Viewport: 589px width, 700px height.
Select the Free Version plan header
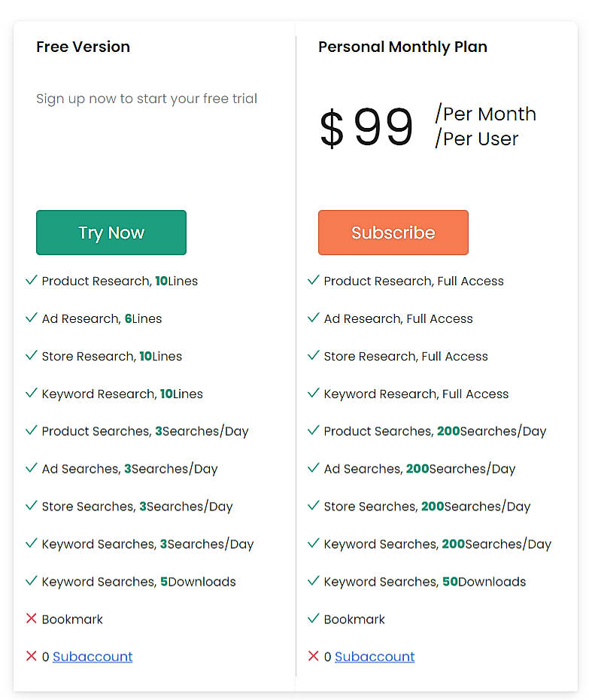(x=83, y=47)
